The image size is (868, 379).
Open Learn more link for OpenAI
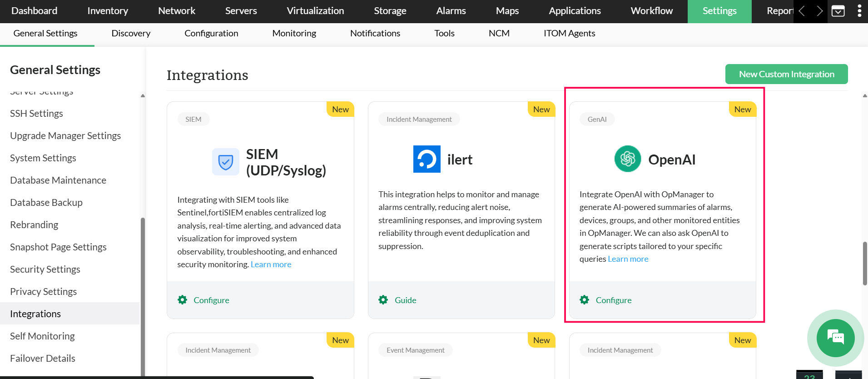pos(628,259)
